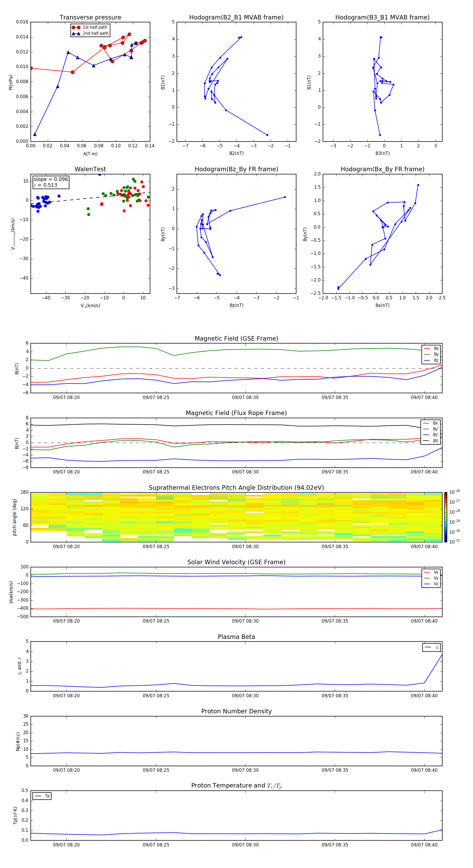473x868 pixels.
Task: Click the "WalenTest" plot title
Action: pos(90,169)
